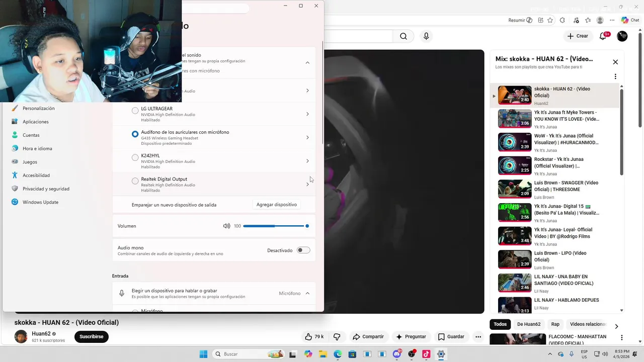Open LG ULTRAGEAR device properties chevron
The width and height of the screenshot is (644, 362).
coord(307,114)
